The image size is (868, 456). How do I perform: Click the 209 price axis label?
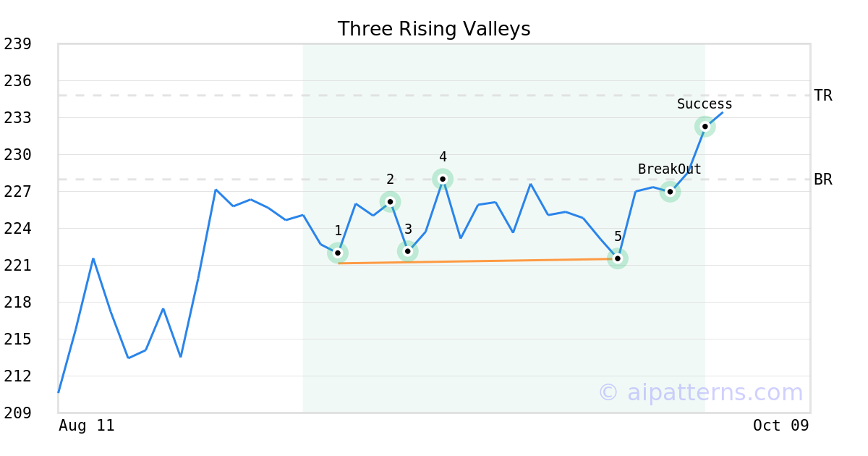(17, 413)
